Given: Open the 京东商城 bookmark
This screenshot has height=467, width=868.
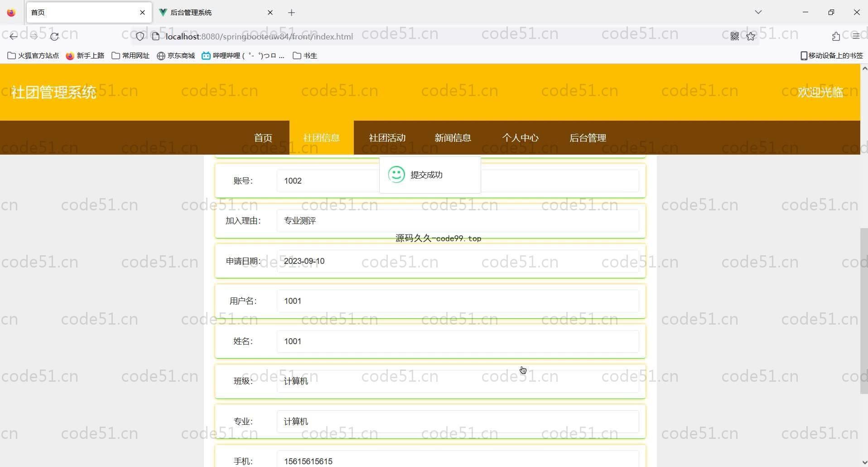Looking at the screenshot, I should point(176,56).
